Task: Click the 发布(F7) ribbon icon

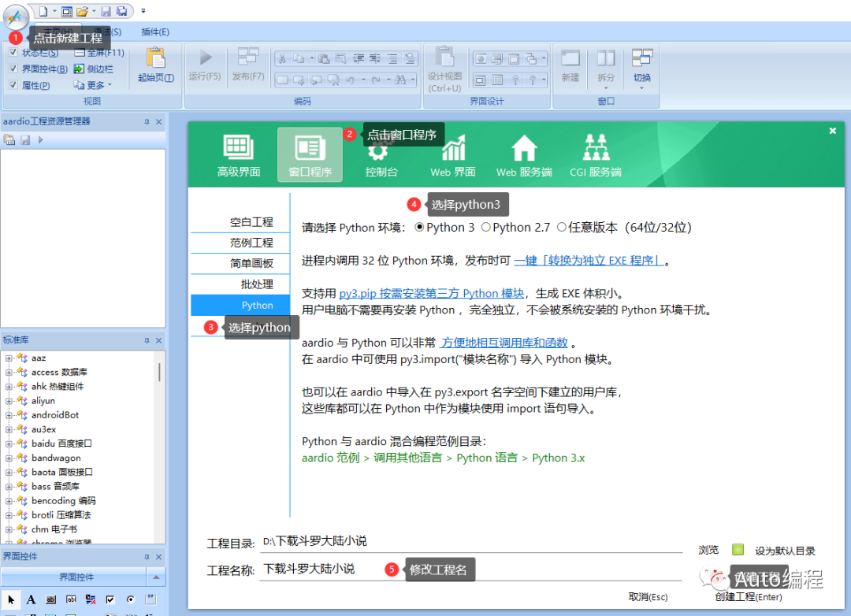Action: point(247,65)
